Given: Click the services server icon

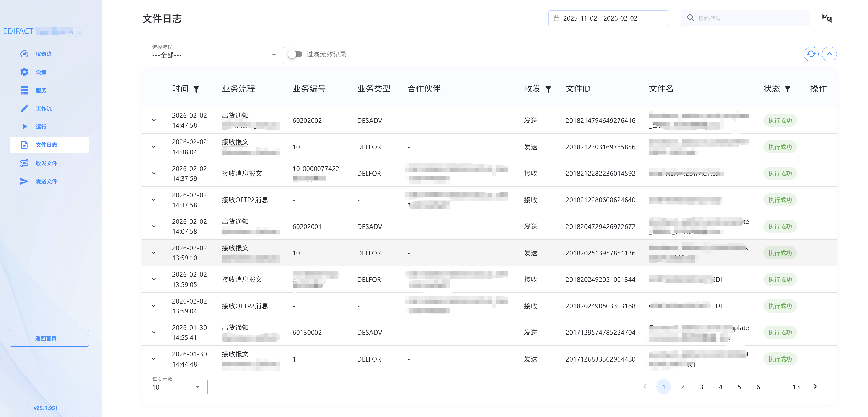Looking at the screenshot, I should point(24,90).
